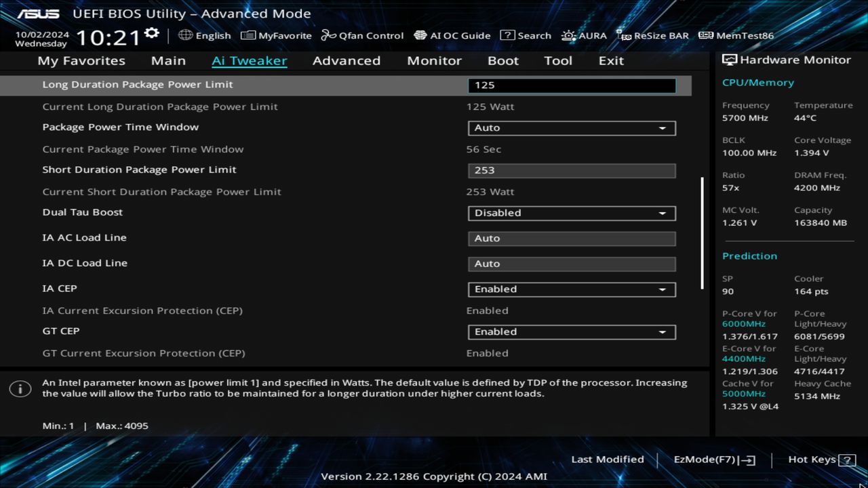
Task: Open the Boot menu tab
Action: [502, 60]
